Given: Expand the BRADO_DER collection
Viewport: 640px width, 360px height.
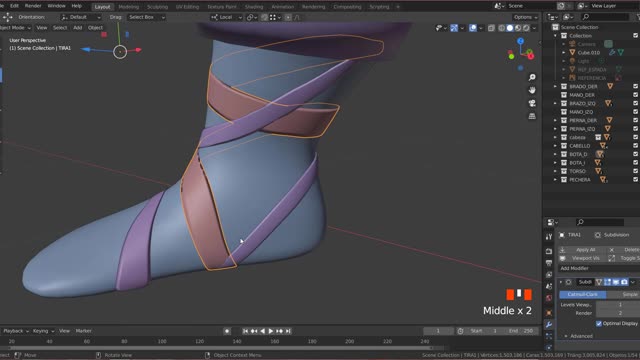Looking at the screenshot, I should pos(556,86).
